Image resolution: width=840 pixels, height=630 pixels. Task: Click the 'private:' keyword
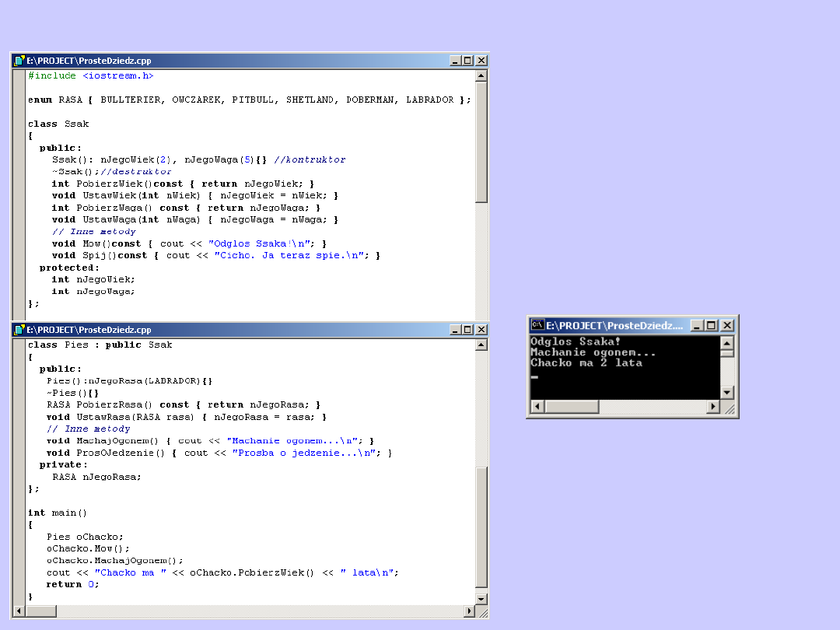tap(63, 464)
